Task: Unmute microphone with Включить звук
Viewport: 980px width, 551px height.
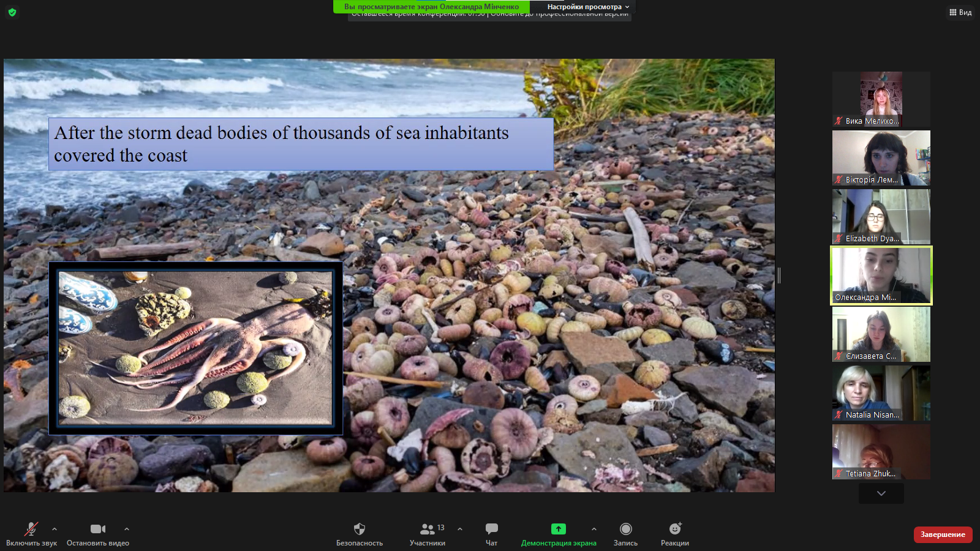Action: pos(31,534)
